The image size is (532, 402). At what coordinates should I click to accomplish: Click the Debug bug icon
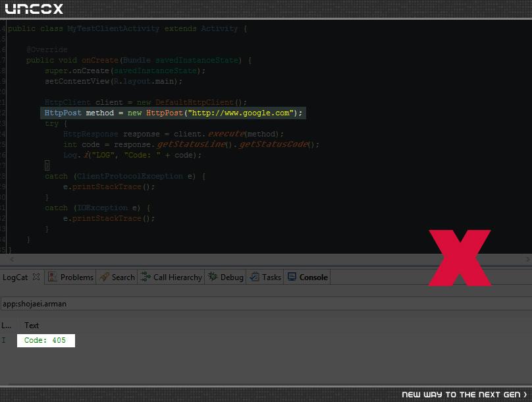[x=213, y=277]
